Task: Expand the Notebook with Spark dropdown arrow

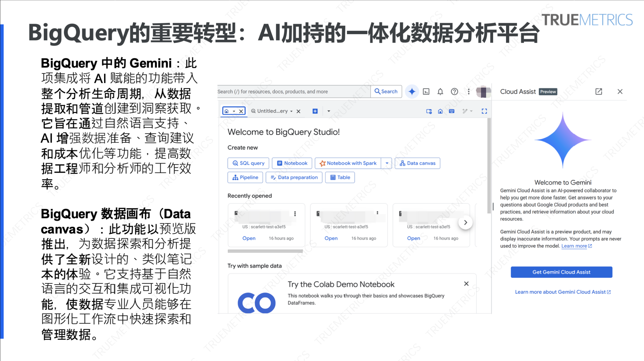Action: point(387,163)
